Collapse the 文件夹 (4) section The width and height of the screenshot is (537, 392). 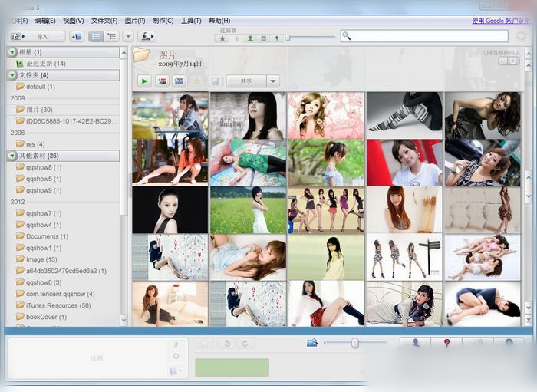click(x=12, y=75)
